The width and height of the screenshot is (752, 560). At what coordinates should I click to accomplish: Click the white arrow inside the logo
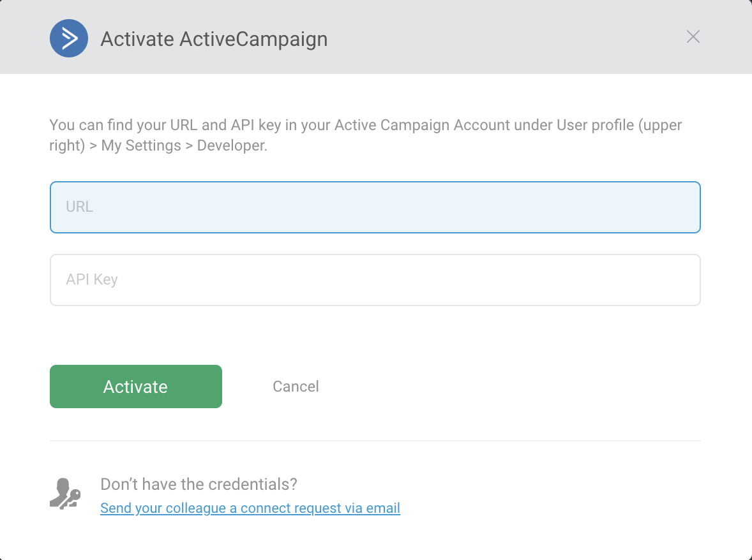(70, 38)
